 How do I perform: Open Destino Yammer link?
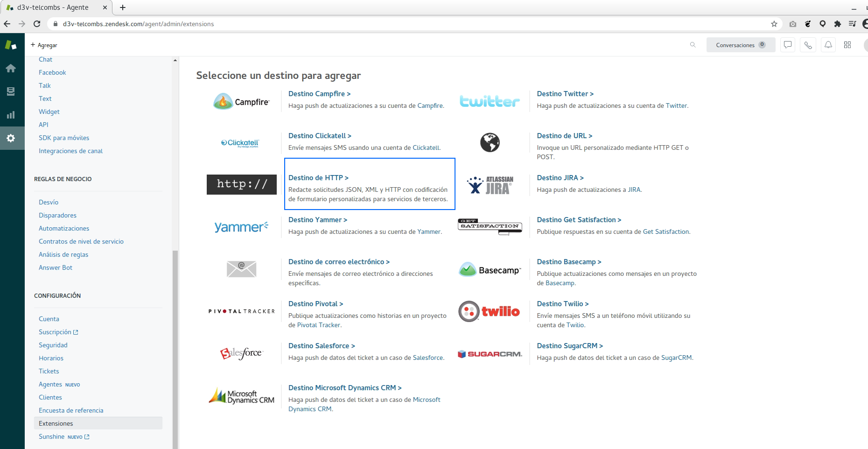[x=318, y=220]
